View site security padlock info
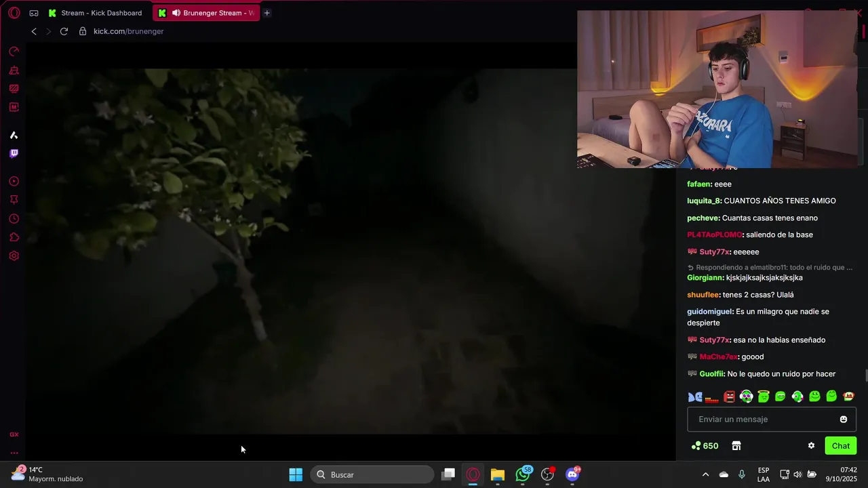Viewport: 868px width, 488px height. pos(83,31)
